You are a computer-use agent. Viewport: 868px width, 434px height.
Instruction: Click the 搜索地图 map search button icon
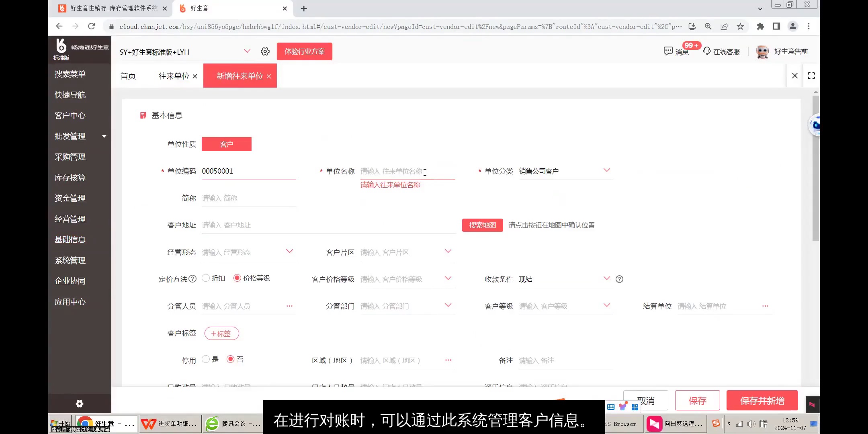[482, 225]
